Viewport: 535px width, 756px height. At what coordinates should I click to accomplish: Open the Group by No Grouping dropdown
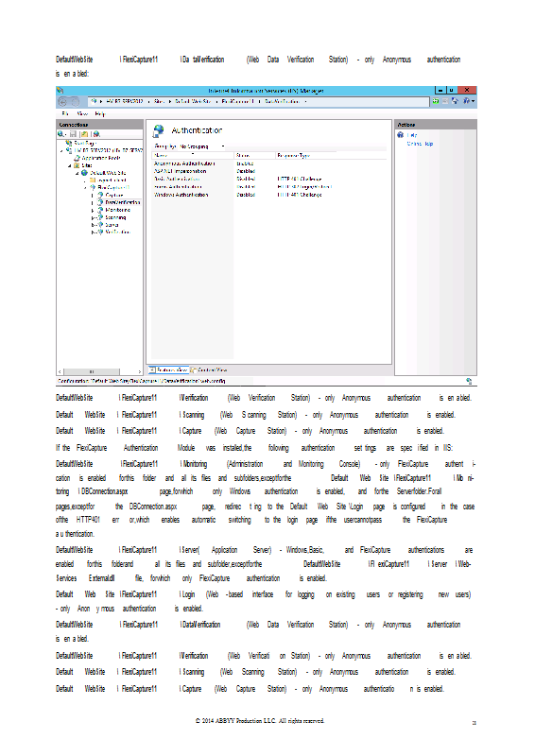point(202,146)
